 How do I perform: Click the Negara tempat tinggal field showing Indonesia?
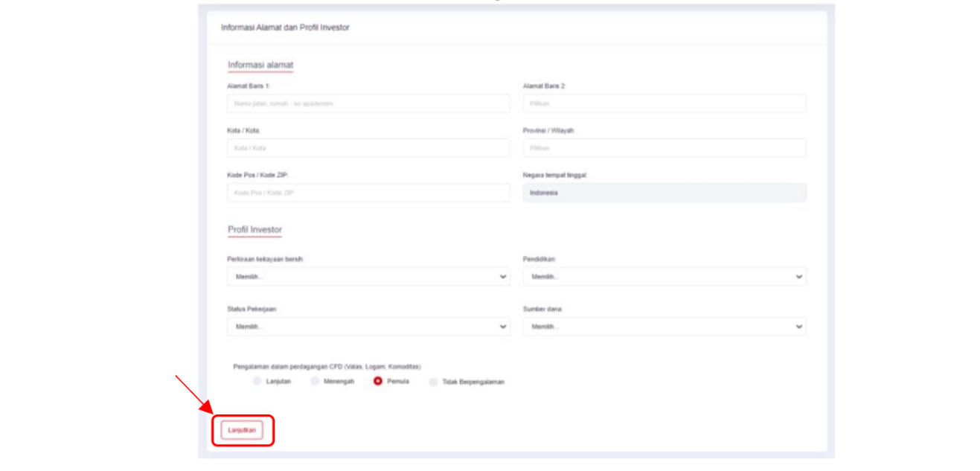[x=664, y=193]
